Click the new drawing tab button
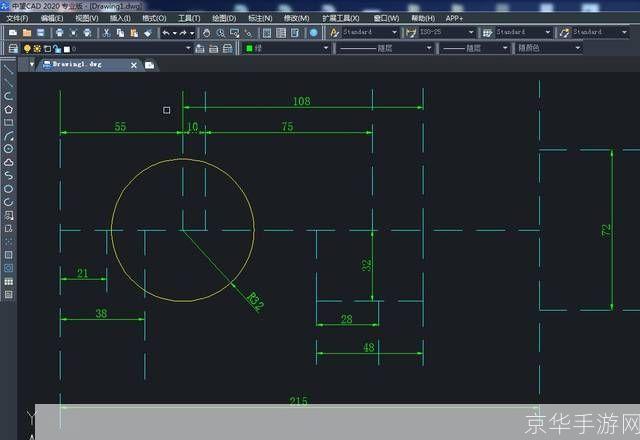The width and height of the screenshot is (640, 440). point(149,65)
